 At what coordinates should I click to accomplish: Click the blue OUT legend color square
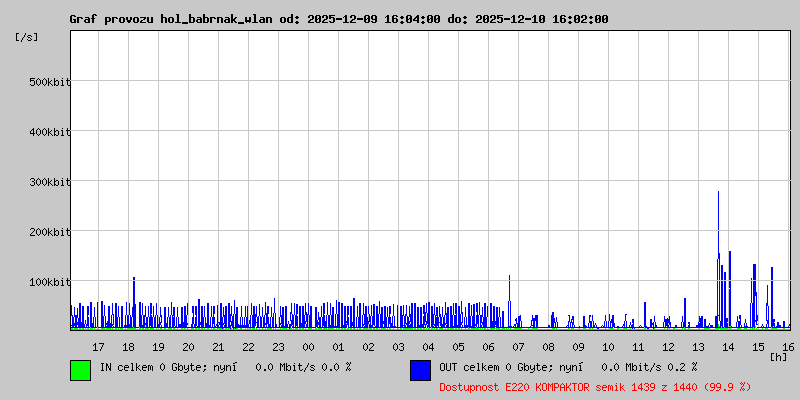(x=420, y=370)
